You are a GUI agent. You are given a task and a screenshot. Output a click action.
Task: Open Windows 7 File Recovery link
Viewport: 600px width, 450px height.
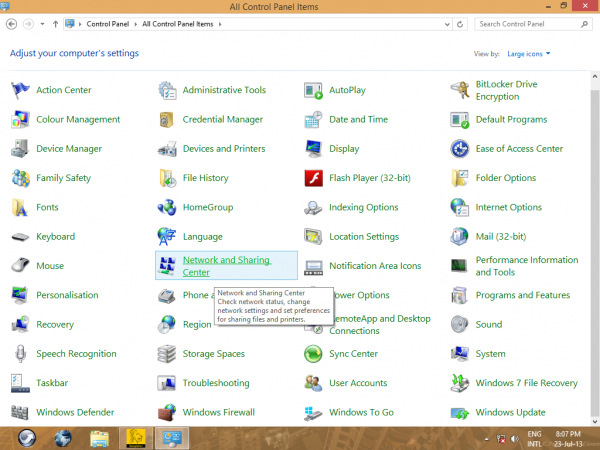click(527, 383)
